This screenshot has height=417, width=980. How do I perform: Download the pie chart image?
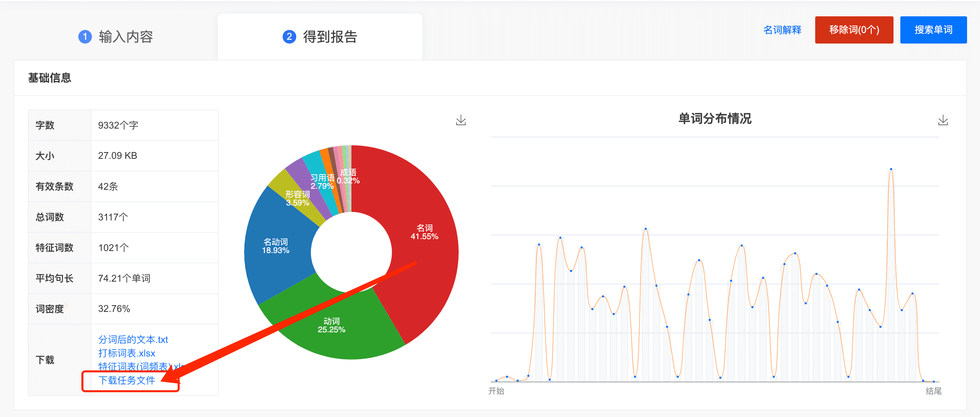coord(461,120)
